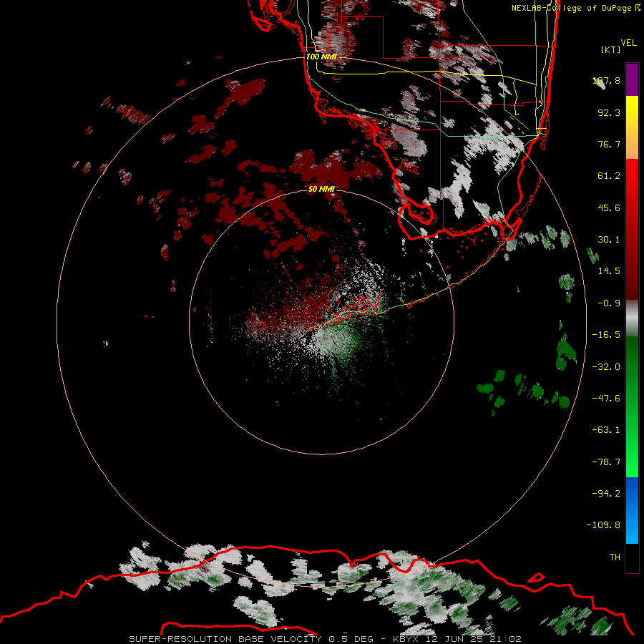Select the 61.2 scale label
Viewport: 644px width, 644px height.
[609, 176]
